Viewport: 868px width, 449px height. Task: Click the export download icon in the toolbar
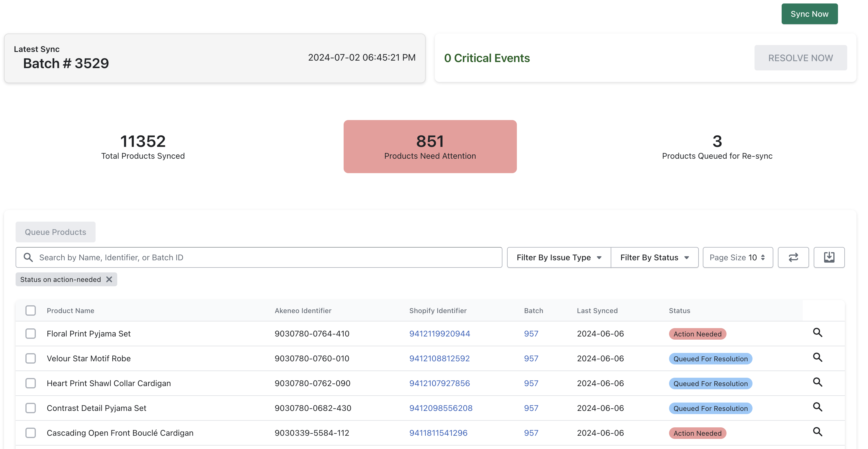(829, 257)
